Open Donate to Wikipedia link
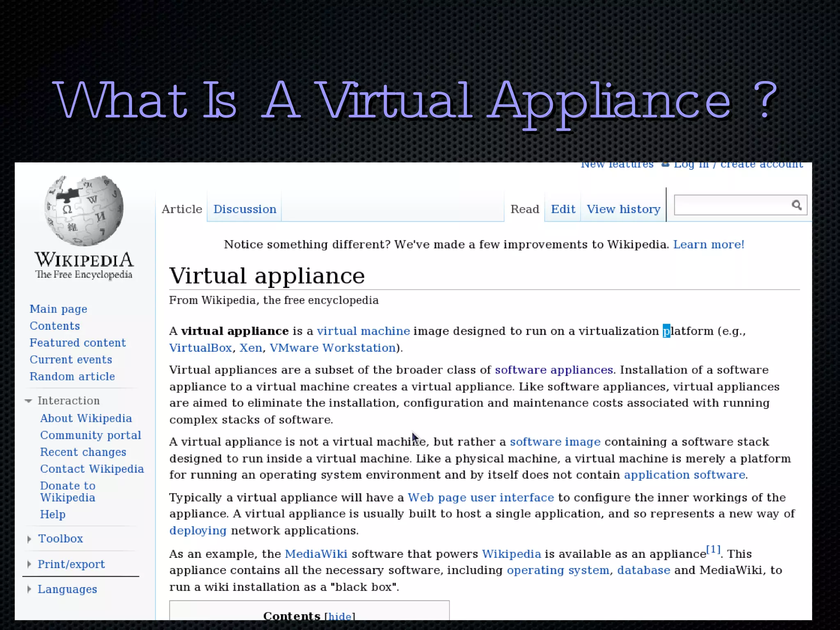The height and width of the screenshot is (630, 840). pos(68,491)
